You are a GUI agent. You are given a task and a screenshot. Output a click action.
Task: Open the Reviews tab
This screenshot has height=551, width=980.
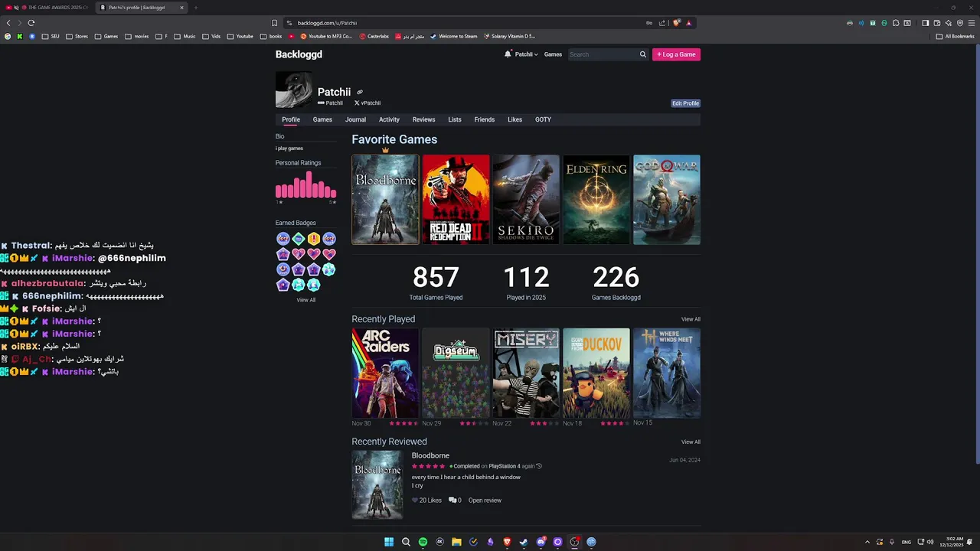click(423, 119)
